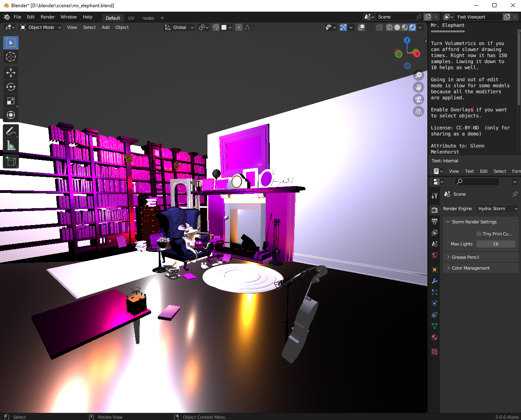Switch to the UV workspace tab
The height and width of the screenshot is (420, 521).
coord(131,18)
